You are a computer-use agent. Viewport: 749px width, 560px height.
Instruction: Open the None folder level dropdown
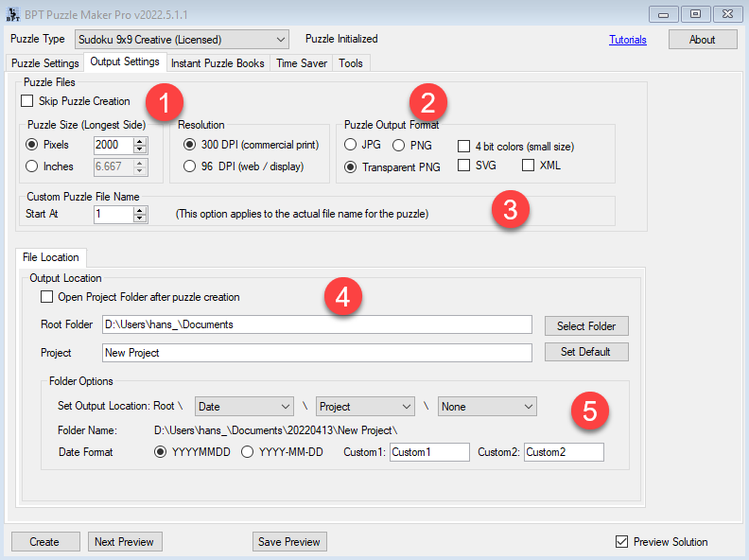click(x=488, y=407)
